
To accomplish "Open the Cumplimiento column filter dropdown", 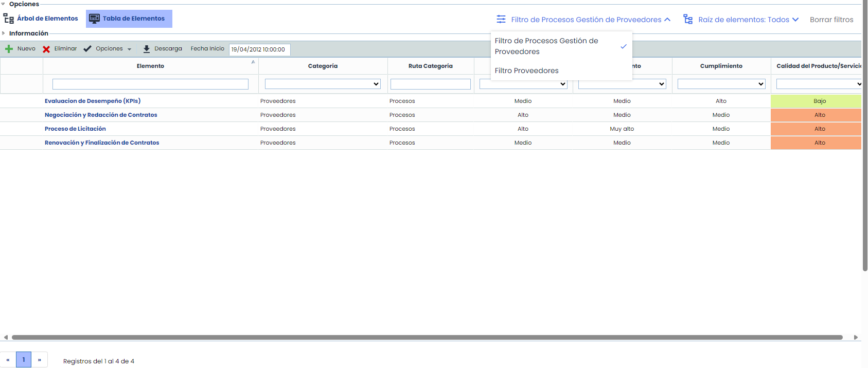I will point(721,84).
